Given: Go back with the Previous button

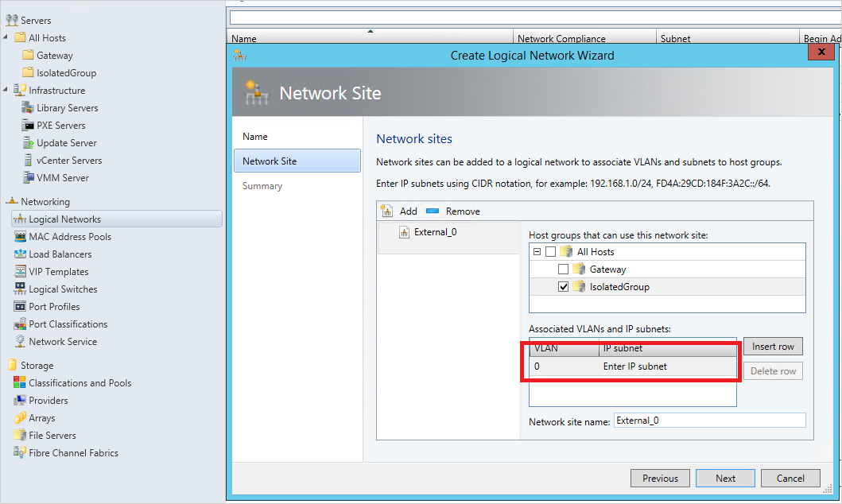Looking at the screenshot, I should 660,479.
